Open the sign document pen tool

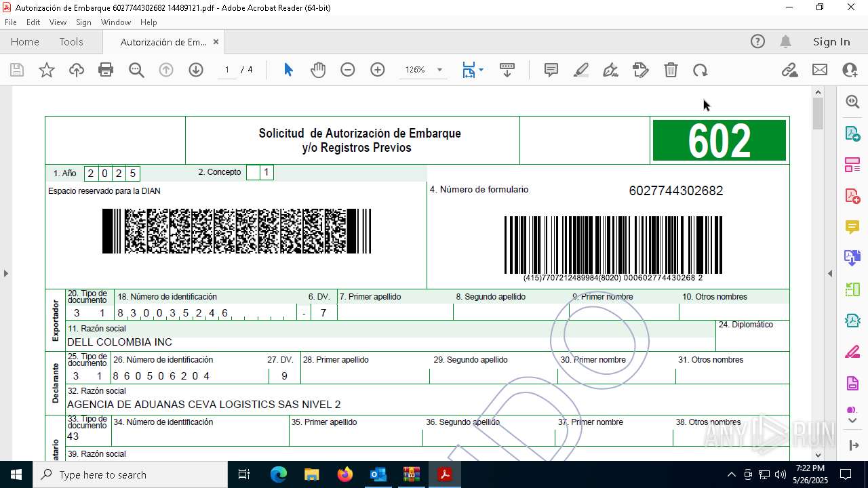pos(610,70)
